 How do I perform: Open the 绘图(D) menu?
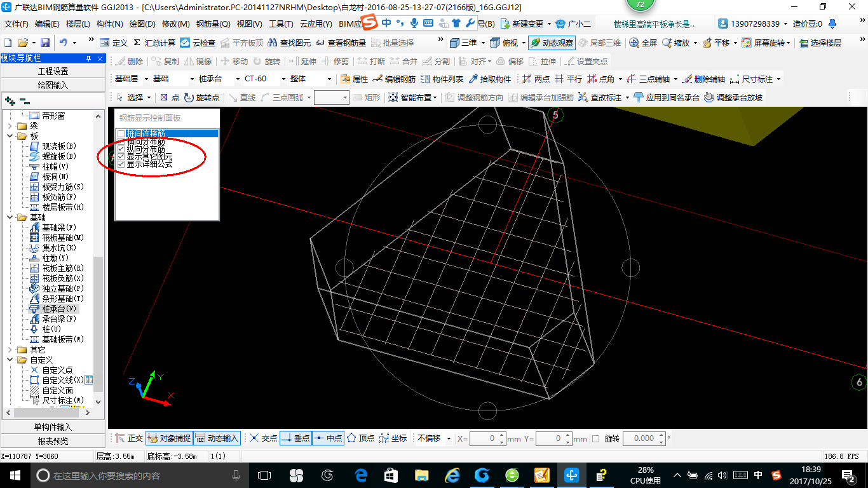click(142, 24)
